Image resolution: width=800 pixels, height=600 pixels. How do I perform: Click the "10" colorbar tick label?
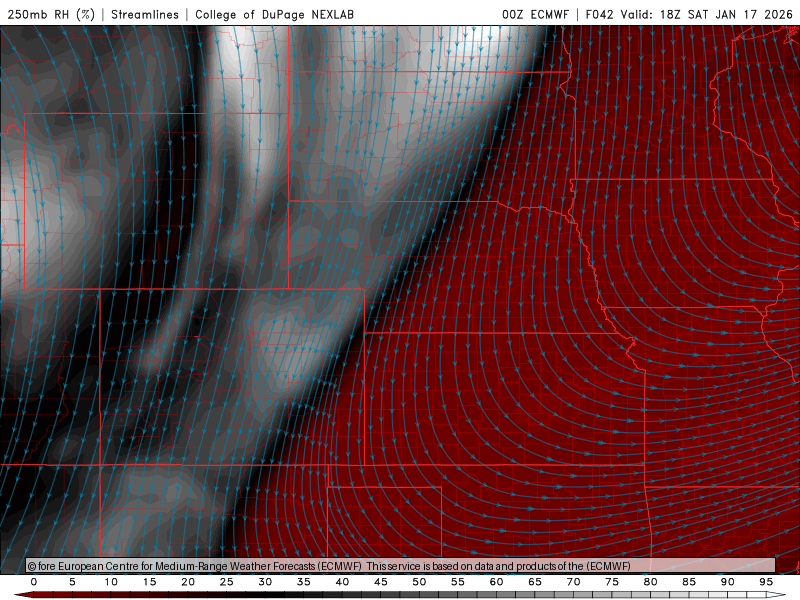111,582
